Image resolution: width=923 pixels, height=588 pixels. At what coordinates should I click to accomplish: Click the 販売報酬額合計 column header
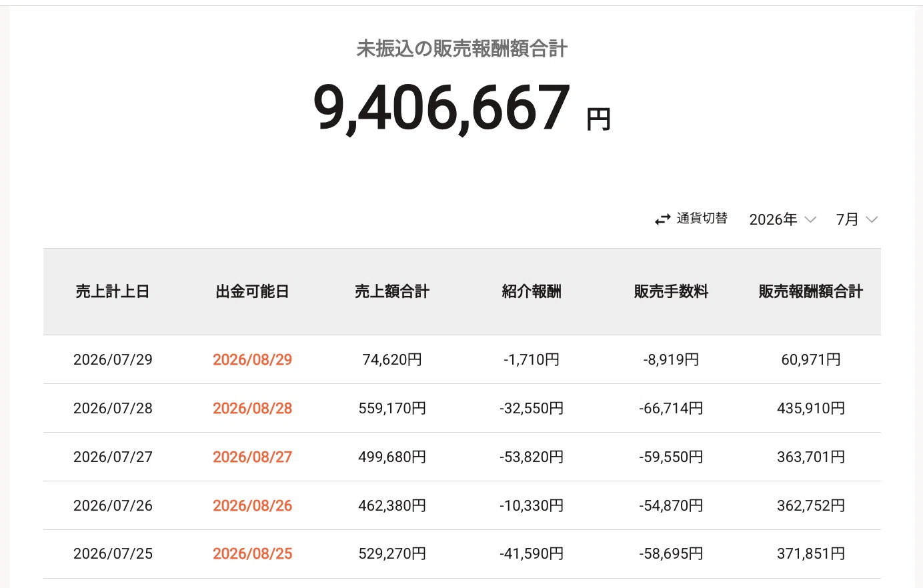click(811, 291)
